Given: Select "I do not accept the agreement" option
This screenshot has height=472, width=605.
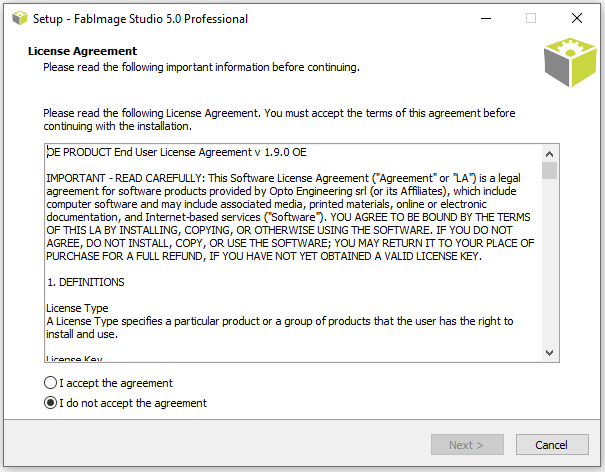Looking at the screenshot, I should (51, 403).
